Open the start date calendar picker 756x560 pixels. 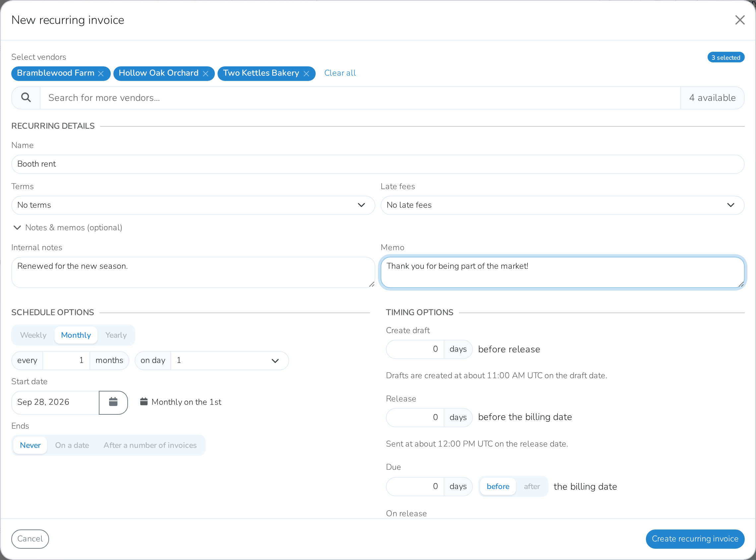point(113,402)
